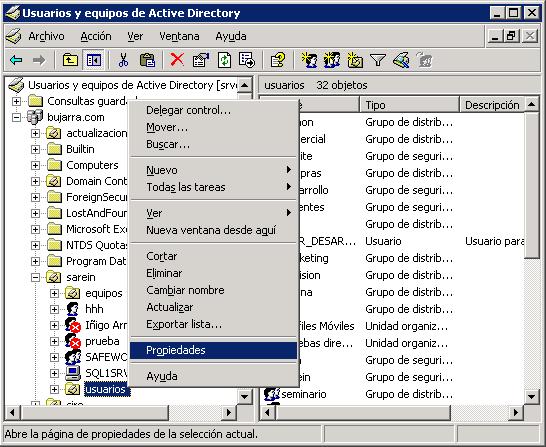This screenshot has width=546, height=447.
Task: Choose Nueva ventana desde aquí
Action: [x=213, y=230]
